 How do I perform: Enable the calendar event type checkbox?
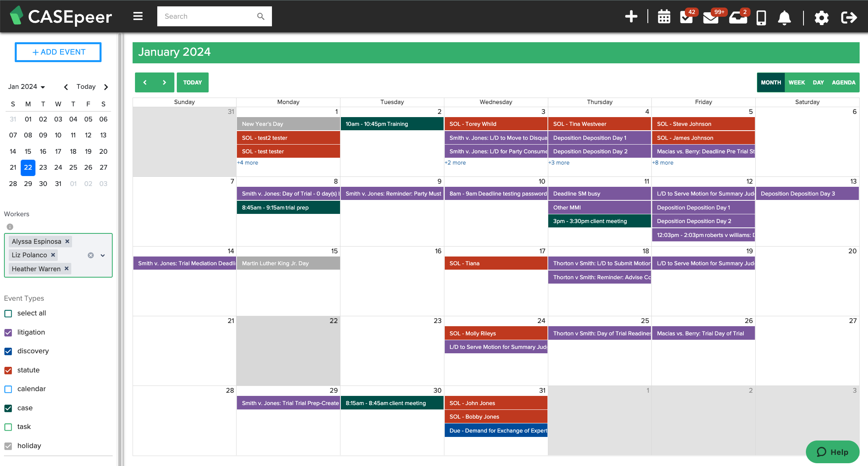8,388
